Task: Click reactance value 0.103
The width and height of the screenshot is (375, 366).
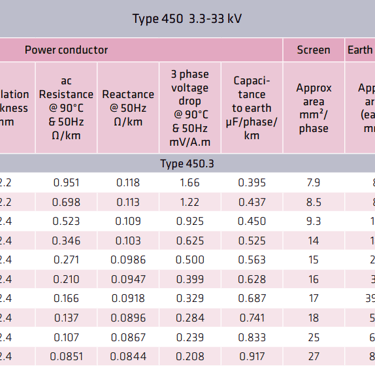Action: (128, 241)
